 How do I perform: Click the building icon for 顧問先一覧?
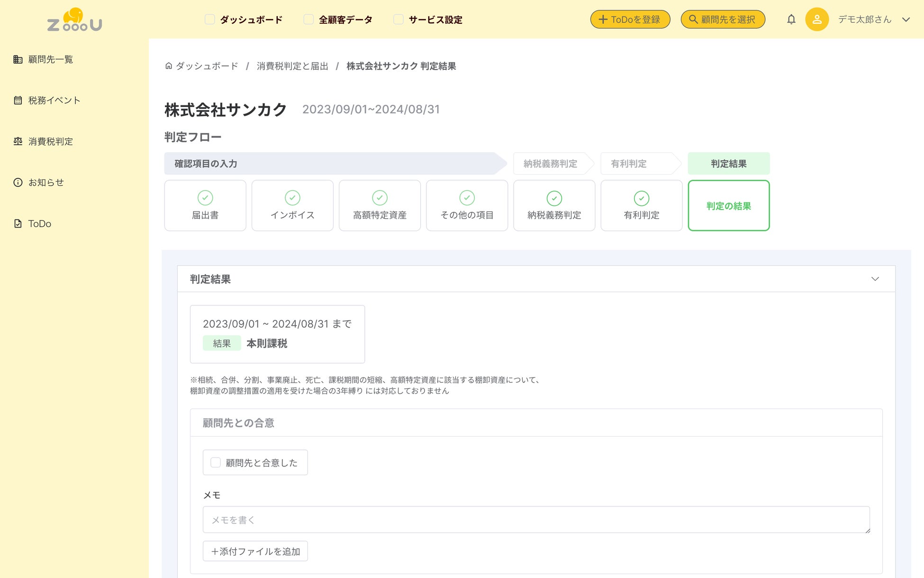[x=18, y=59]
